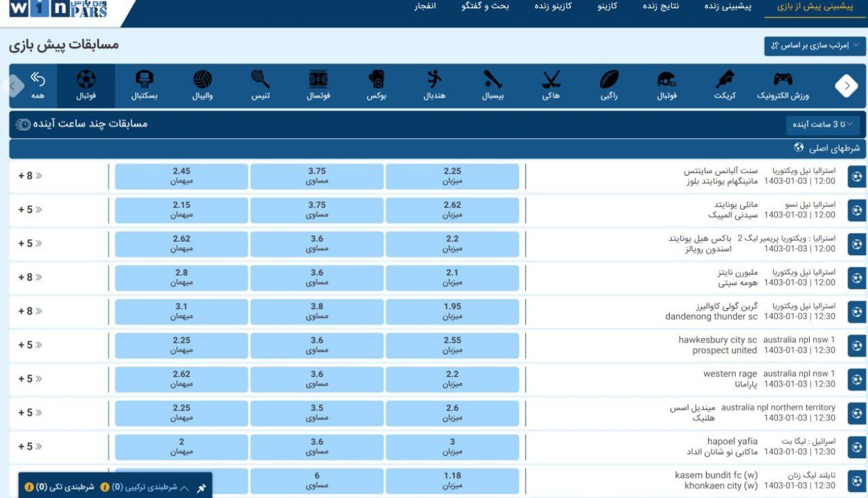This screenshot has height=498, width=868.
Task: Open the sort by (مرتب سازی بر اساس) dropdown
Action: pyautogui.click(x=814, y=45)
